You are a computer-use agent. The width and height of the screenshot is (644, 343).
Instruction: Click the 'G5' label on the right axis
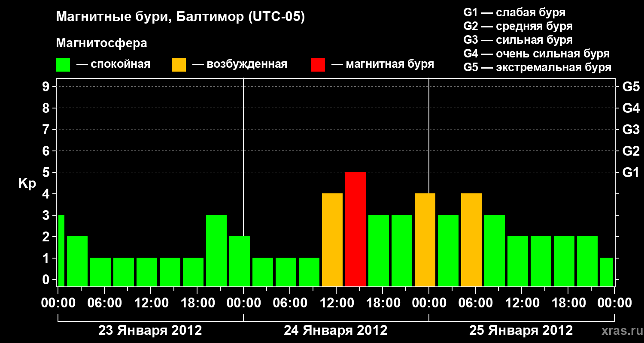(x=631, y=87)
